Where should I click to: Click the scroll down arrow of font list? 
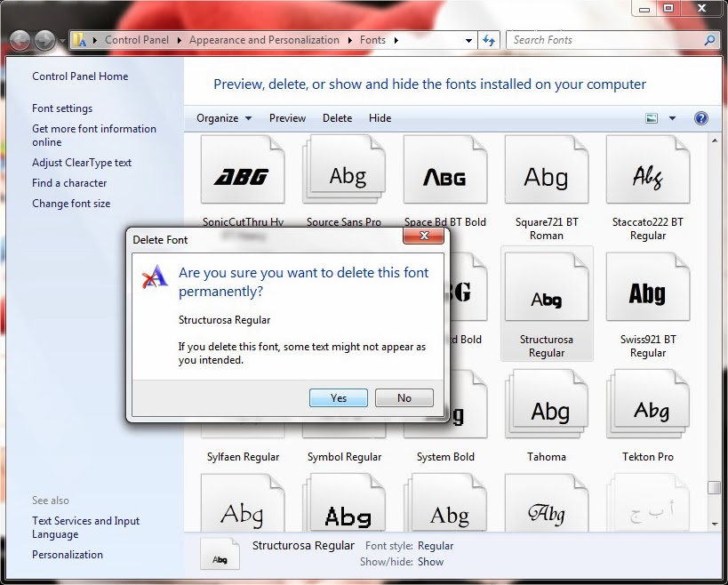point(715,525)
